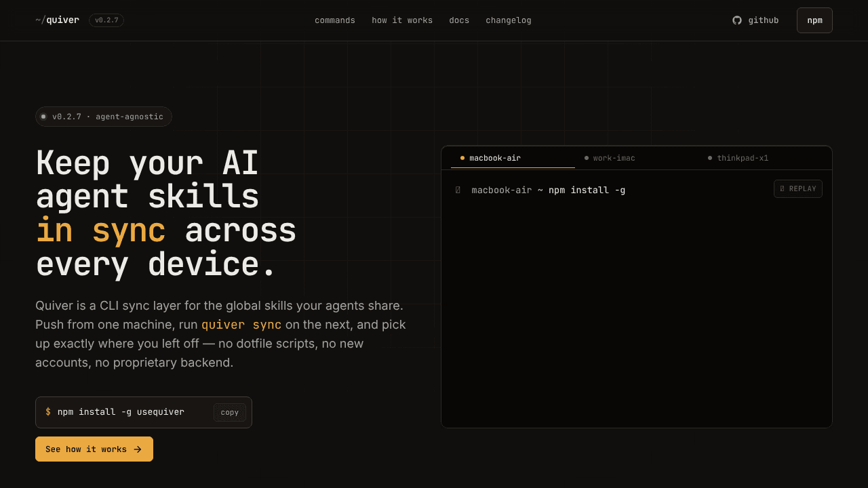The height and width of the screenshot is (488, 868).
Task: Click the terminal line 'npm install -g'
Action: click(x=587, y=190)
